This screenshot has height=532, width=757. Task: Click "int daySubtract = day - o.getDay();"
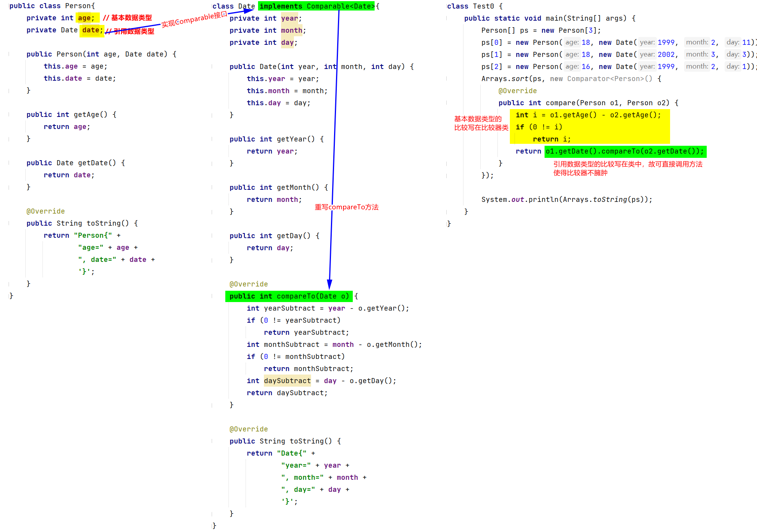click(x=322, y=381)
